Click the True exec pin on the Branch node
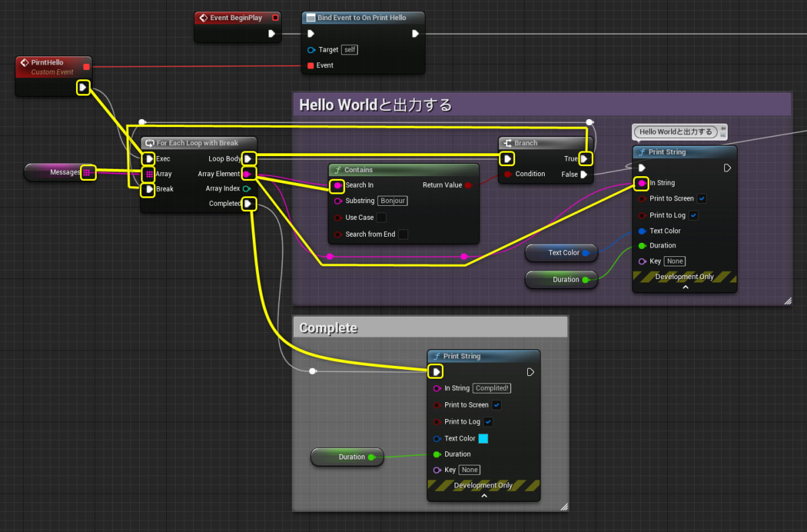 coord(585,159)
